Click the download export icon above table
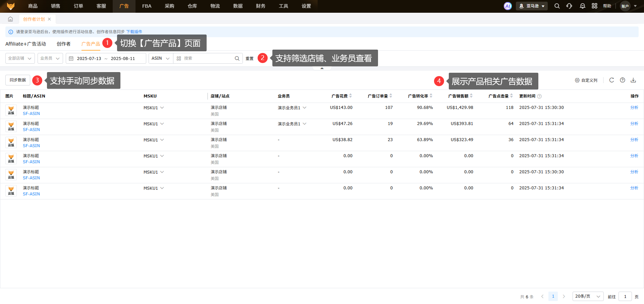Viewport: 644px width, 304px height. click(633, 80)
